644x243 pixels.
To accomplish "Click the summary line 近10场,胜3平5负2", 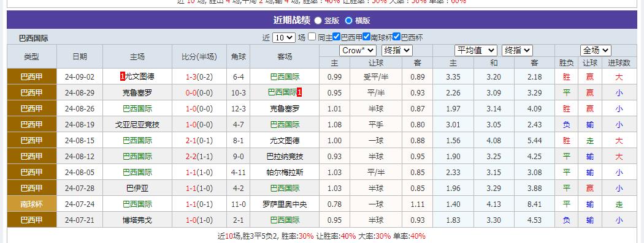I will [x=321, y=236].
